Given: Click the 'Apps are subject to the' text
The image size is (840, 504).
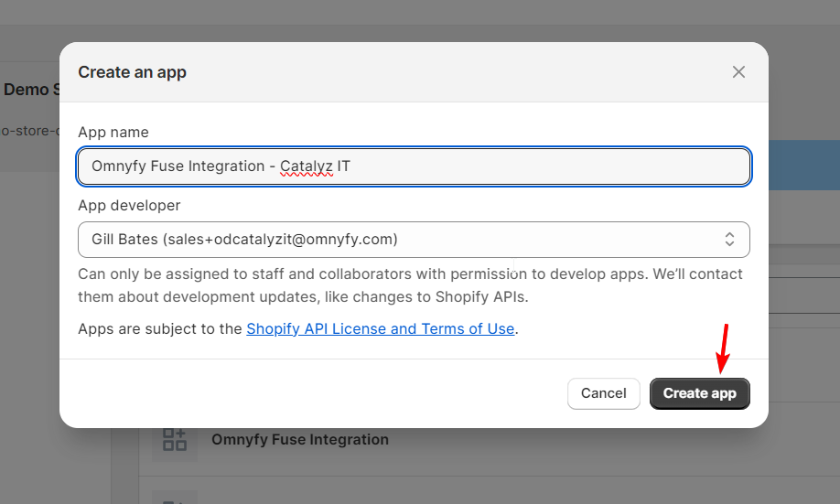Looking at the screenshot, I should coord(160,328).
